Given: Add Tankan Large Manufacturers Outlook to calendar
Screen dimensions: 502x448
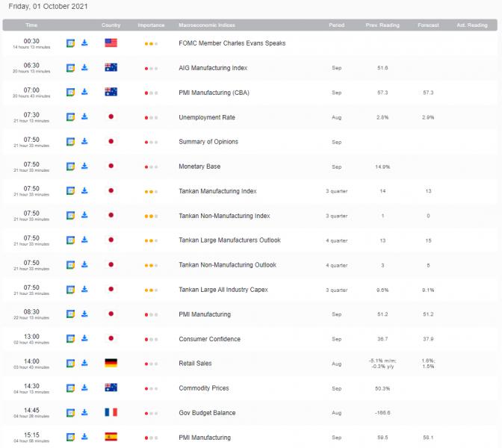Looking at the screenshot, I should [70, 240].
